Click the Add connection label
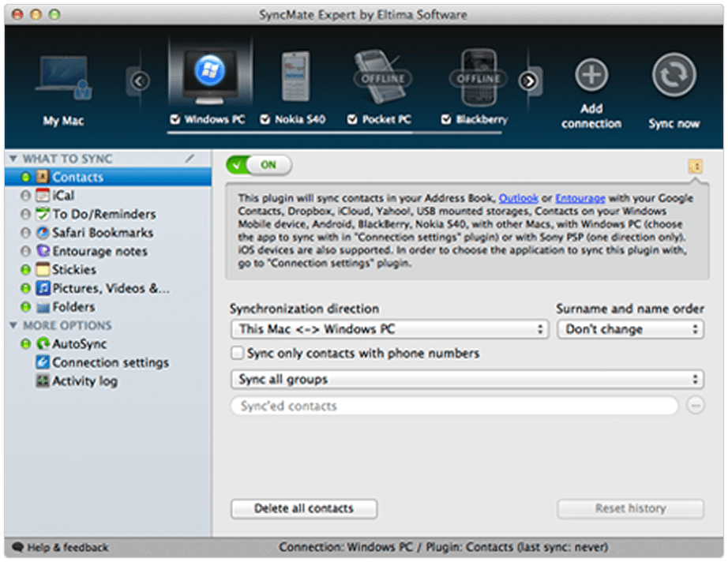 [591, 116]
